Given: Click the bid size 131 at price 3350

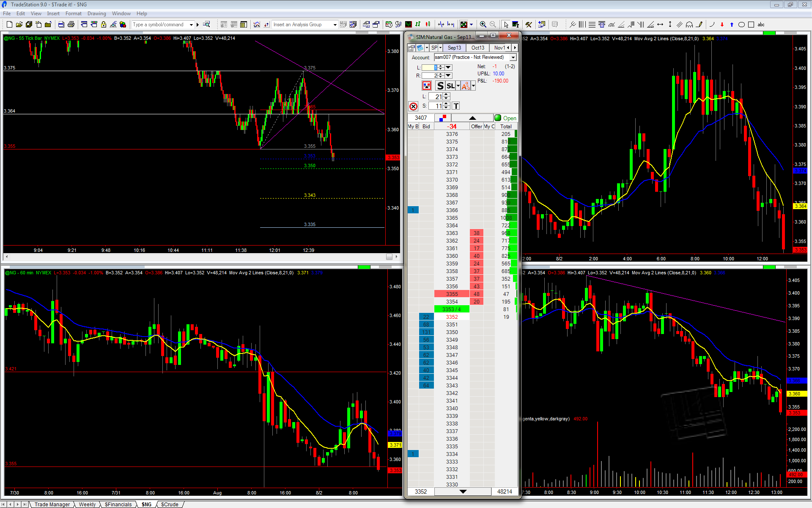Looking at the screenshot, I should point(426,332).
